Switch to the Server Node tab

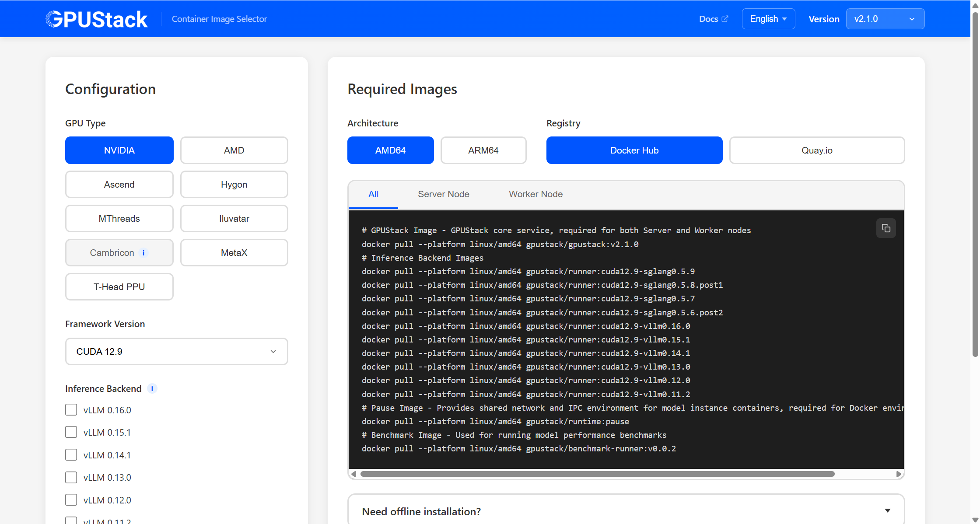pos(443,194)
